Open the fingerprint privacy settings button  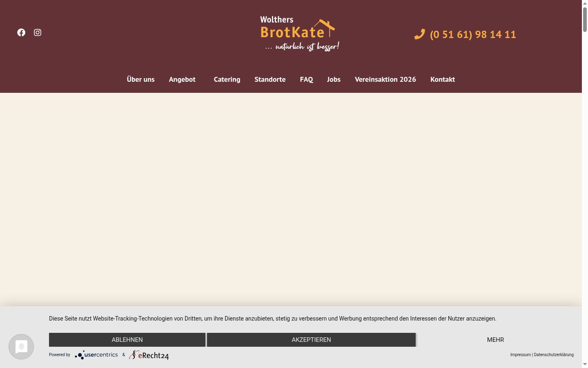(x=21, y=347)
